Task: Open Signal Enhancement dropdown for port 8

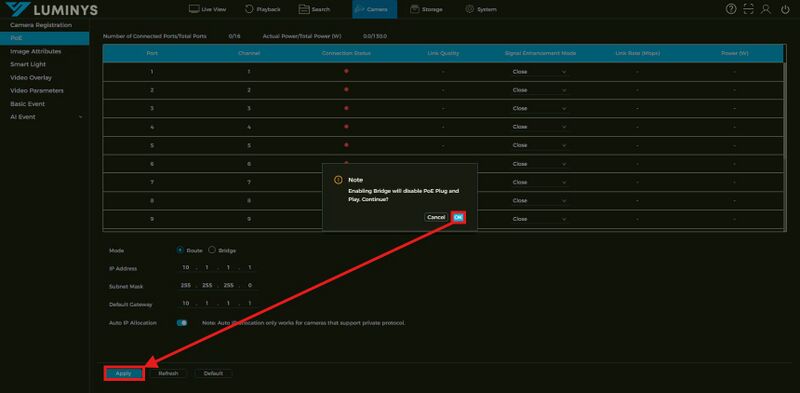Action: pos(539,201)
